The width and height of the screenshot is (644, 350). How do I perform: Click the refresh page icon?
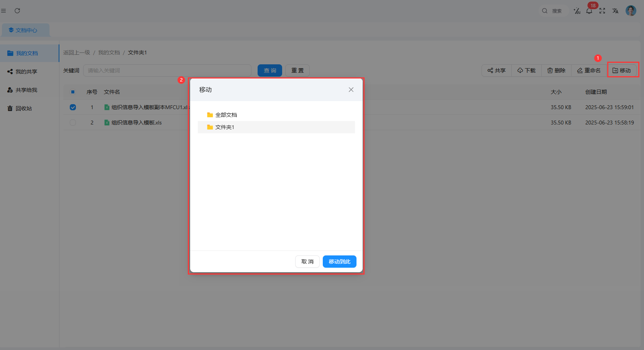click(17, 11)
